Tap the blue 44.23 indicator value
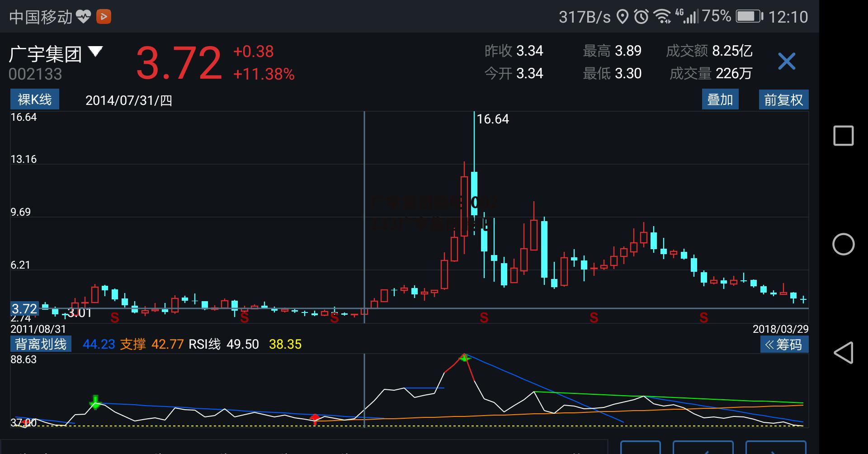 click(x=99, y=344)
